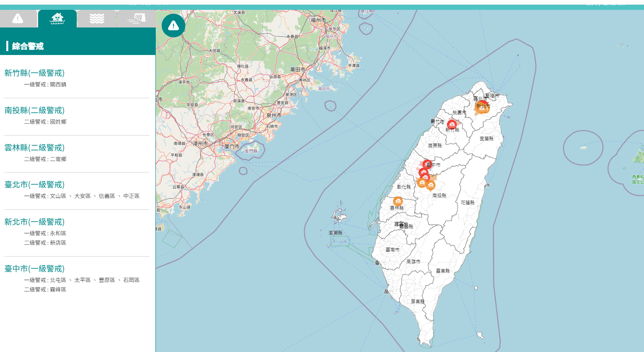Screen dimensions: 644x352
Task: Click 臺中市(一級警戒) heading
Action: 34,269
